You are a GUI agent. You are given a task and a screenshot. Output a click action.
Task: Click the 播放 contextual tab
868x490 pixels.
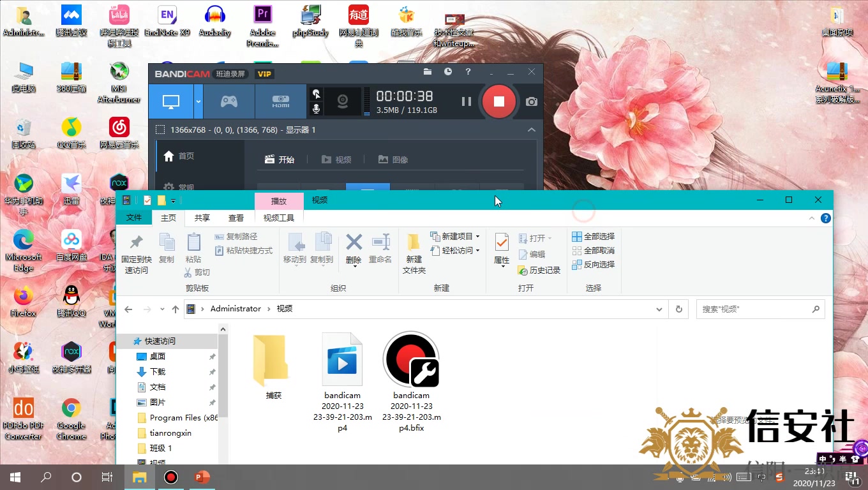[279, 200]
